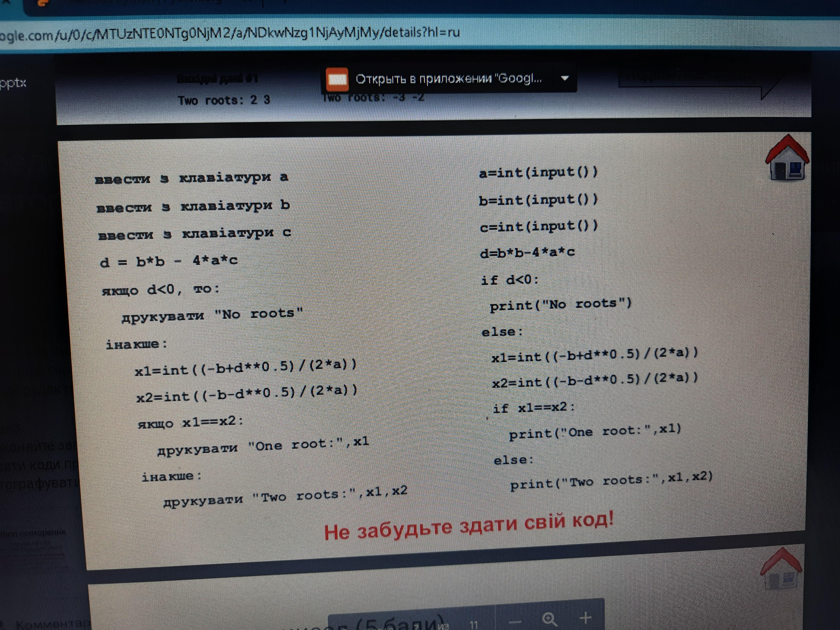Click the page number 11 field
Image resolution: width=840 pixels, height=630 pixels.
(x=474, y=624)
